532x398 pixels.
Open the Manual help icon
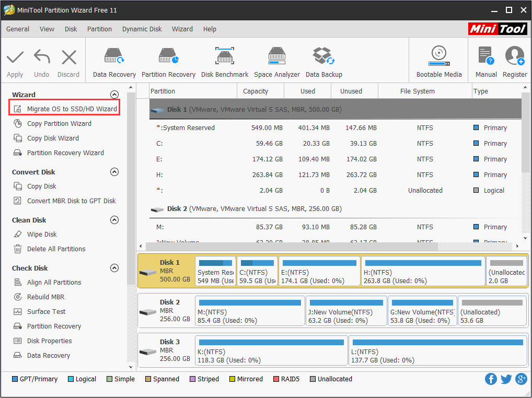pos(486,56)
